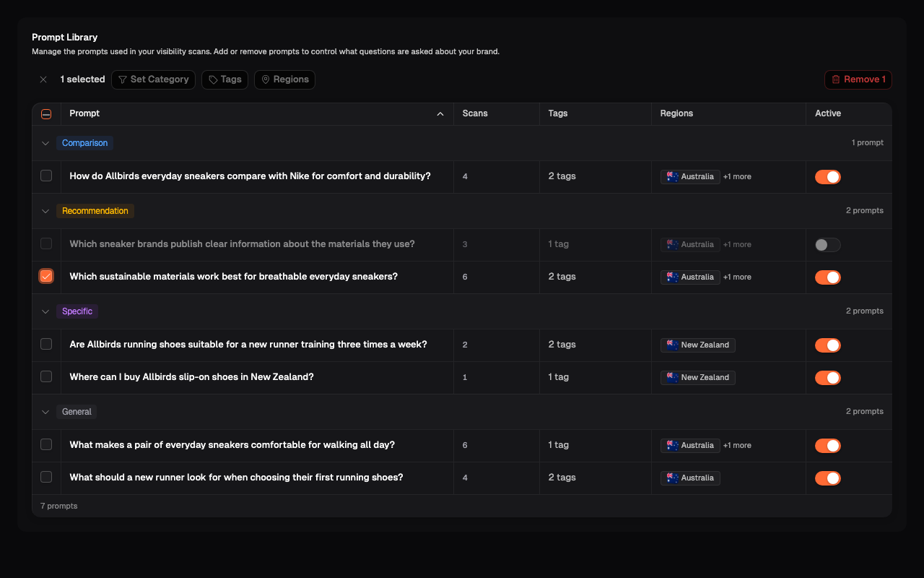Clear selection with the X icon
The width and height of the screenshot is (924, 578).
43,79
